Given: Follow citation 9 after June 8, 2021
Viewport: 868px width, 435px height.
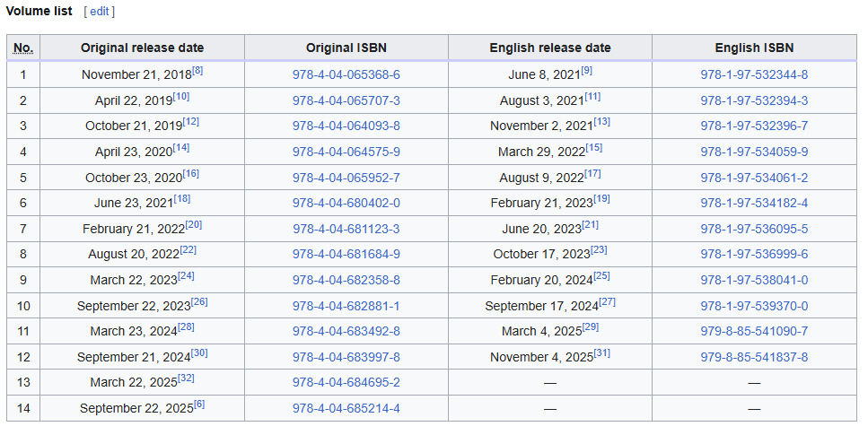Looking at the screenshot, I should (x=586, y=71).
